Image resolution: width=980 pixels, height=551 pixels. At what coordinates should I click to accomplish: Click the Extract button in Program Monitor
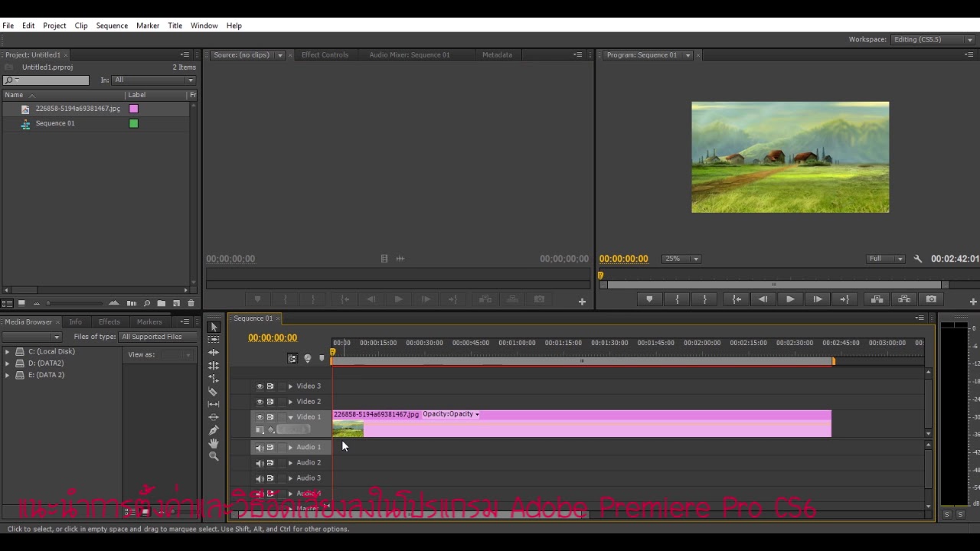[904, 299]
